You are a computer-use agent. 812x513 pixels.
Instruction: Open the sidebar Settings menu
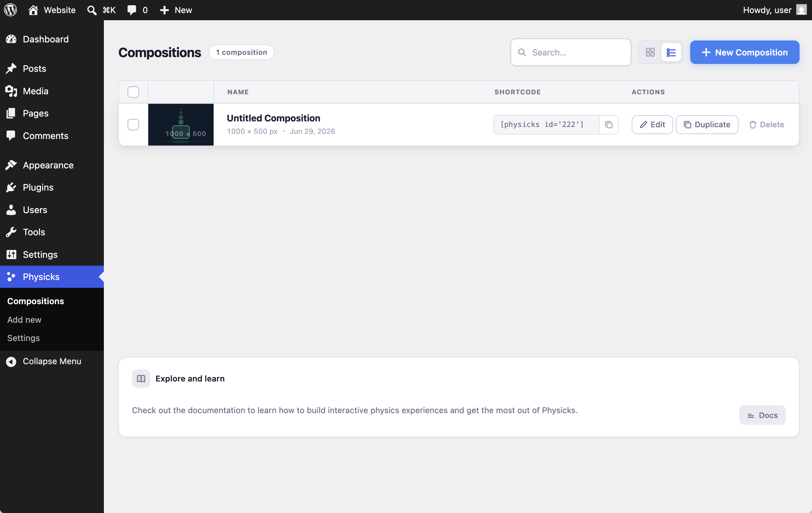(52, 254)
